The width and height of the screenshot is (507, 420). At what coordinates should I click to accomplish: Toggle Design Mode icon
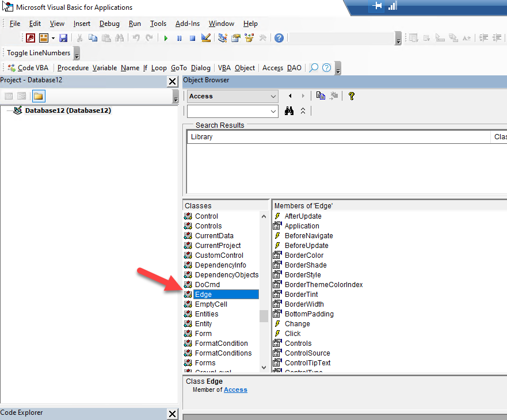tap(205, 38)
